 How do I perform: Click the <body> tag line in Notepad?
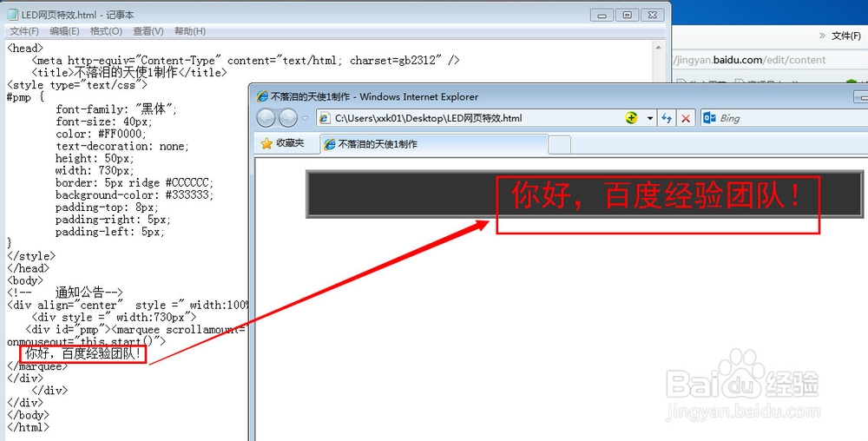[25, 280]
